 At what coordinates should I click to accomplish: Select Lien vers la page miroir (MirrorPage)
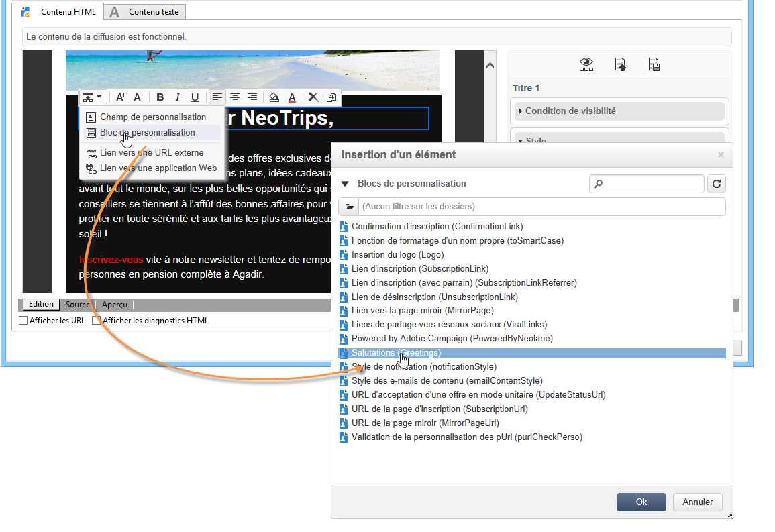click(x=422, y=310)
